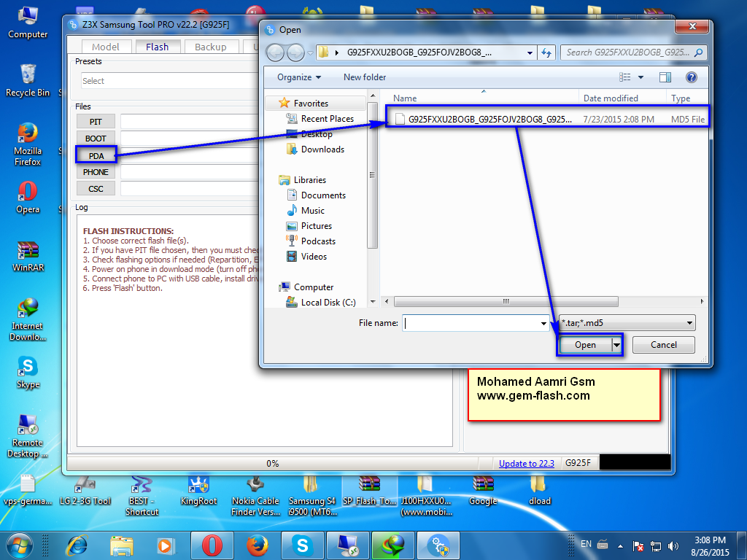Open the LG 2-3G Tool desktop icon
This screenshot has height=560, width=747.
(x=85, y=491)
